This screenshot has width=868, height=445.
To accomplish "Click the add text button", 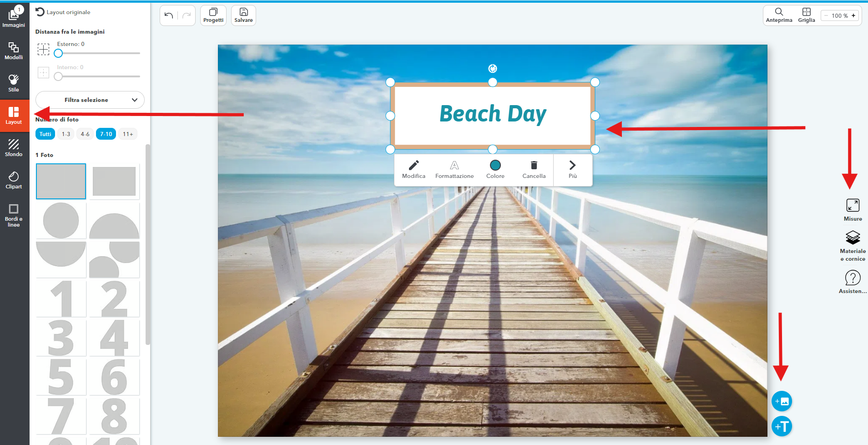I will pyautogui.click(x=782, y=426).
